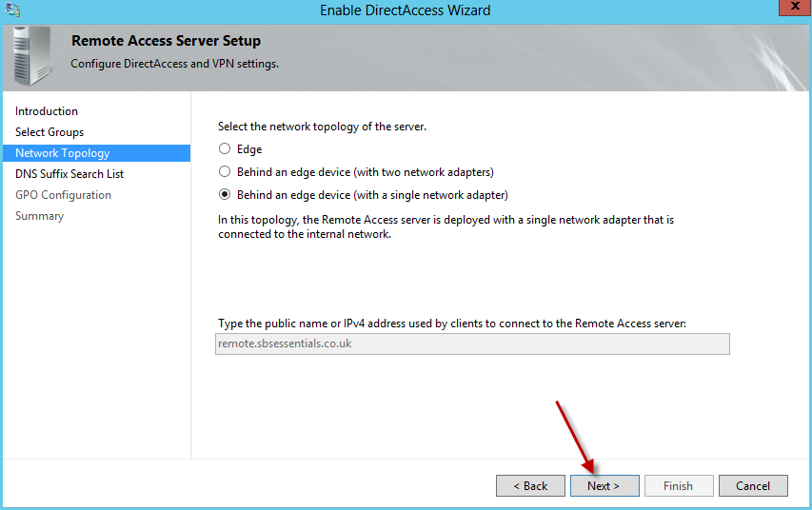Go to the Introduction step
This screenshot has width=812, height=510.
click(47, 111)
